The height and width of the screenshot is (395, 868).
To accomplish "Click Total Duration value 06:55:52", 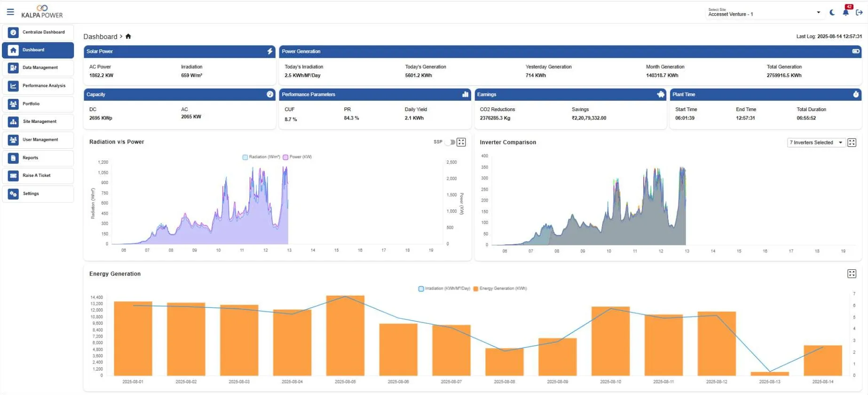I will (x=806, y=118).
